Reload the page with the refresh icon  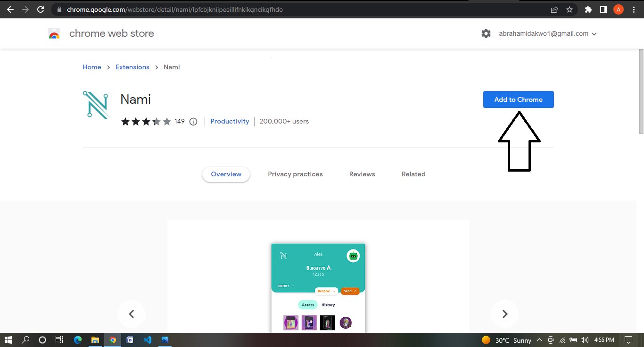tap(41, 9)
